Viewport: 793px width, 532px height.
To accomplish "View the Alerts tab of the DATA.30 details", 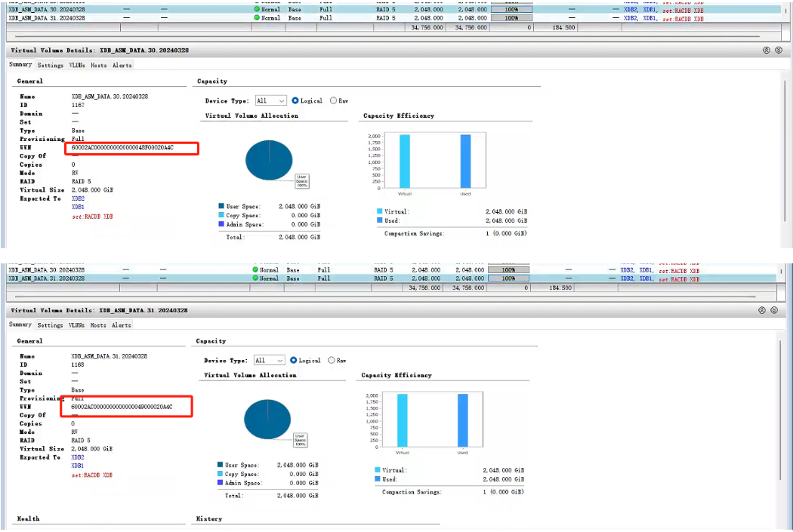I will 122,65.
